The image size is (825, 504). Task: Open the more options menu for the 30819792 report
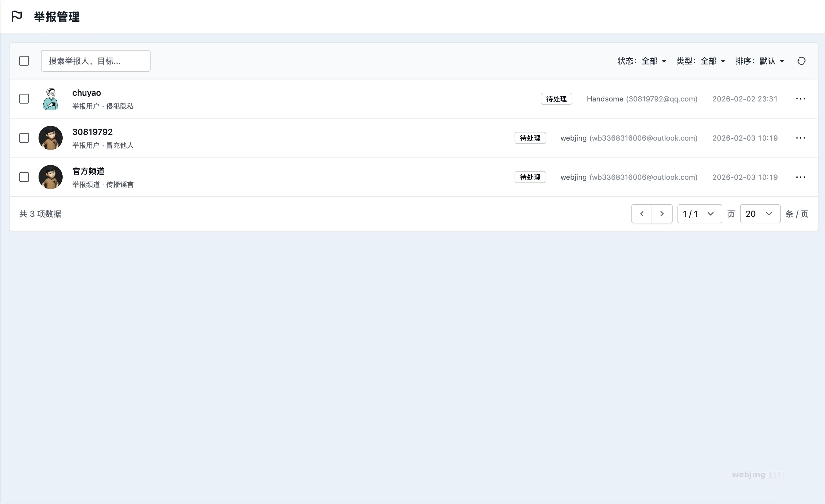800,138
